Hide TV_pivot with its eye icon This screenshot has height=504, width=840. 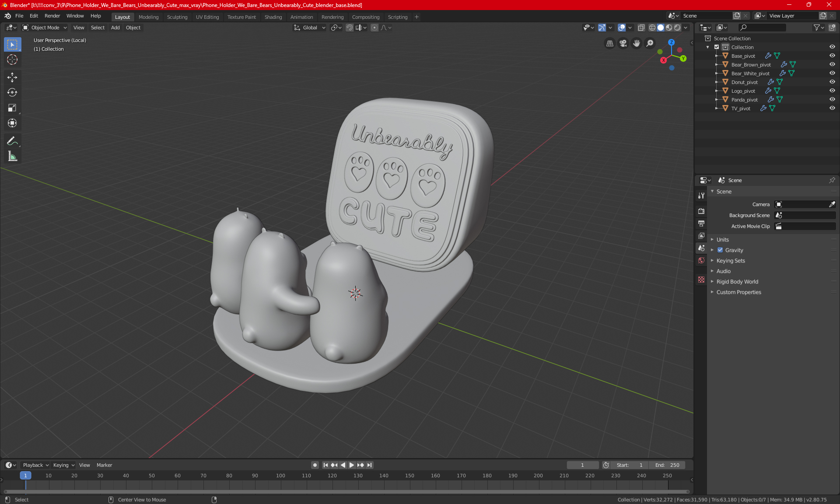832,108
